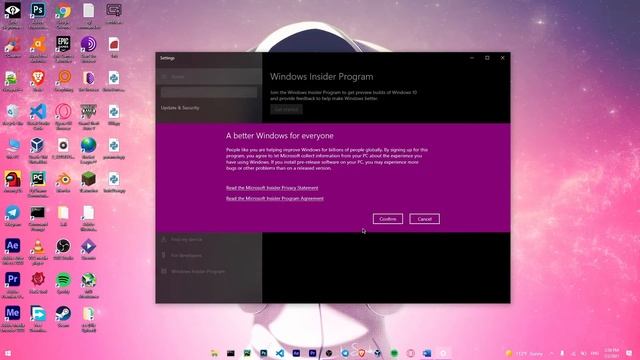Click the Update & Security heading
The image size is (640, 360).
click(x=180, y=108)
